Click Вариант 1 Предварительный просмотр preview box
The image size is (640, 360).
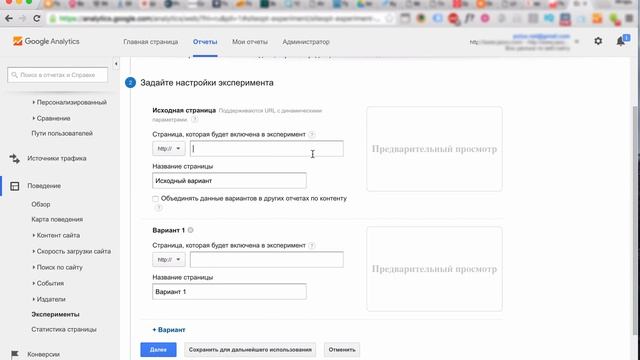tap(434, 269)
